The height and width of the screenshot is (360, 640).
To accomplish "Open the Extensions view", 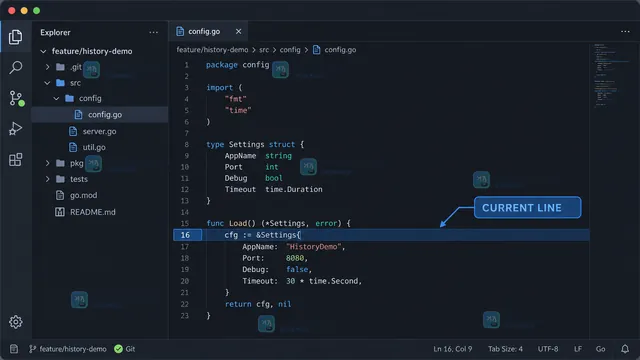I will [x=16, y=160].
